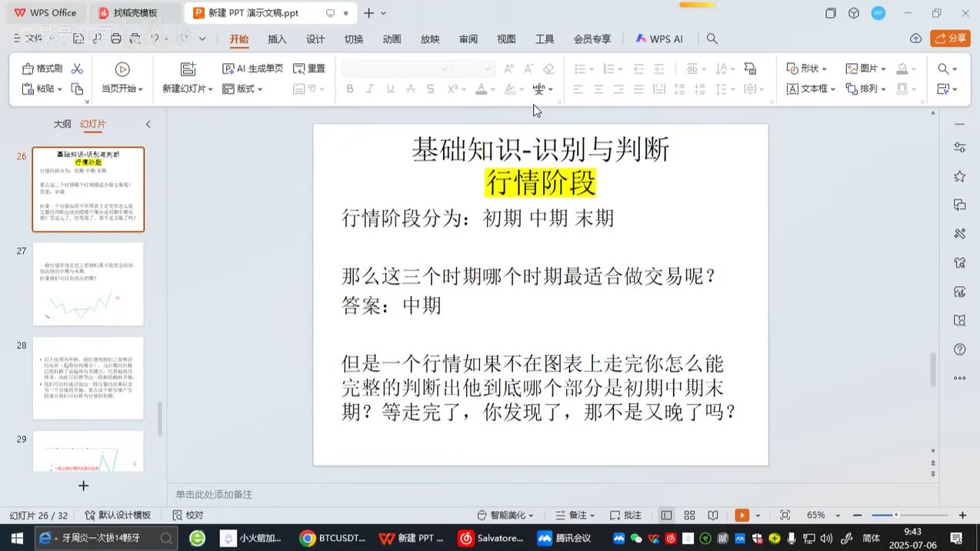Image resolution: width=980 pixels, height=551 pixels.
Task: Switch to the 设计 ribbon tab
Action: (x=315, y=39)
